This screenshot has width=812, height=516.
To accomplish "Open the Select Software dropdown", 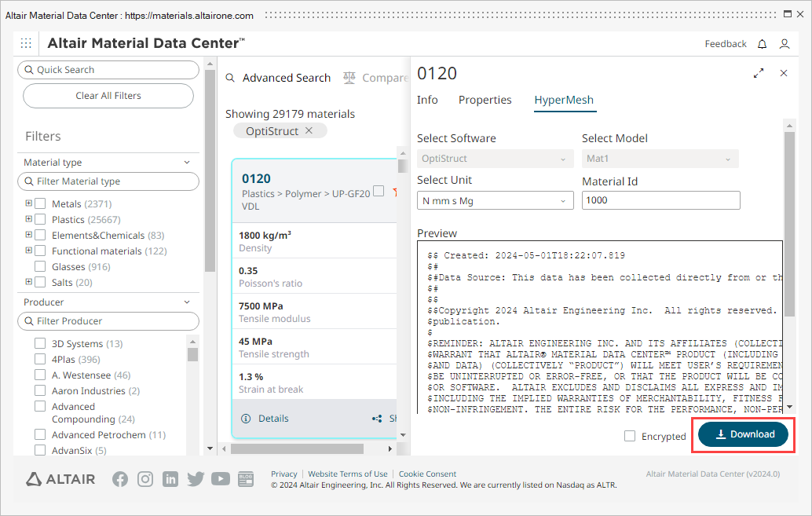I will pyautogui.click(x=495, y=159).
